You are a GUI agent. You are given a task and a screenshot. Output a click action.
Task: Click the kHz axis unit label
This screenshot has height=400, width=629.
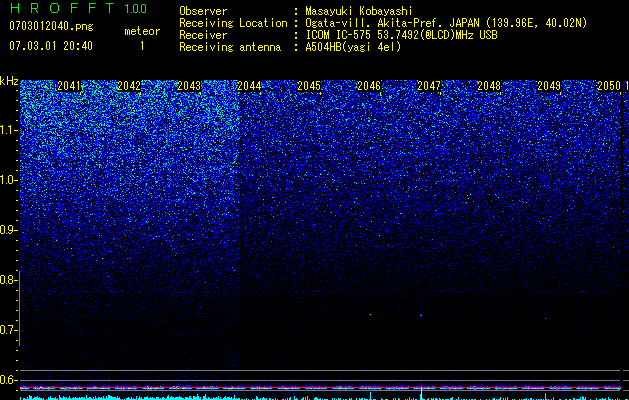(9, 81)
